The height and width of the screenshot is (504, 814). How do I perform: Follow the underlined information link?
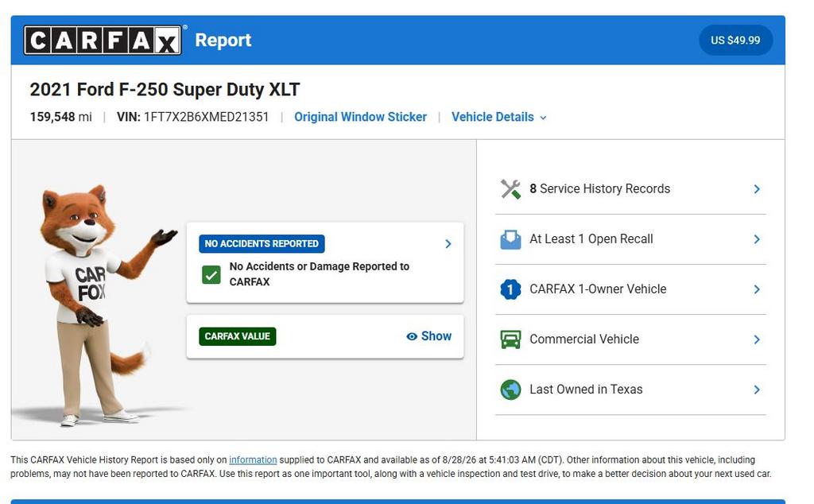tap(253, 460)
